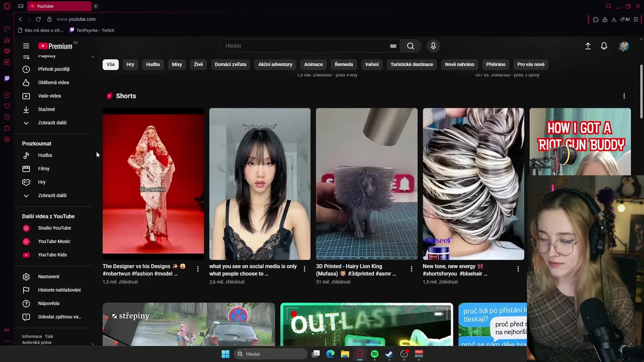The height and width of the screenshot is (362, 644).
Task: Select the Akční adventury filter chip
Action: pos(275,64)
